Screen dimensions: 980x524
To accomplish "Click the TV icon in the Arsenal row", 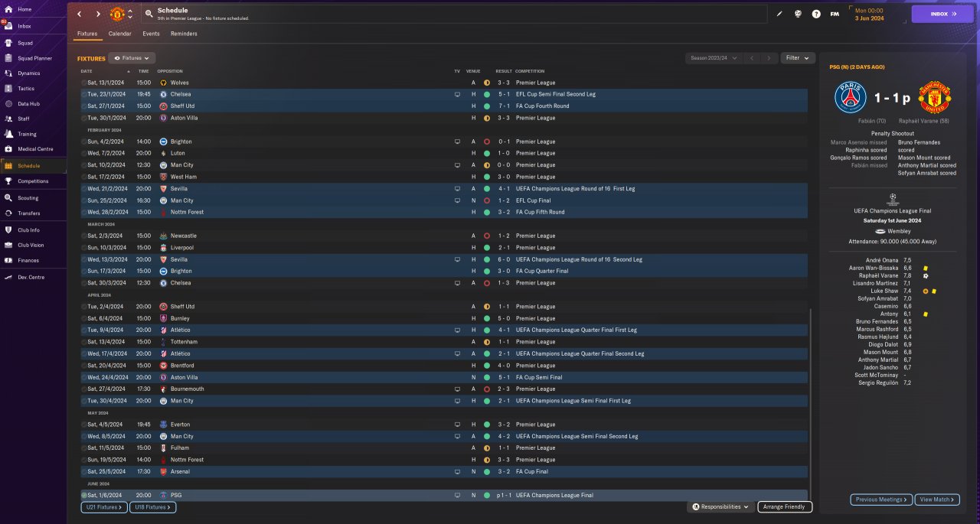I will tap(457, 472).
